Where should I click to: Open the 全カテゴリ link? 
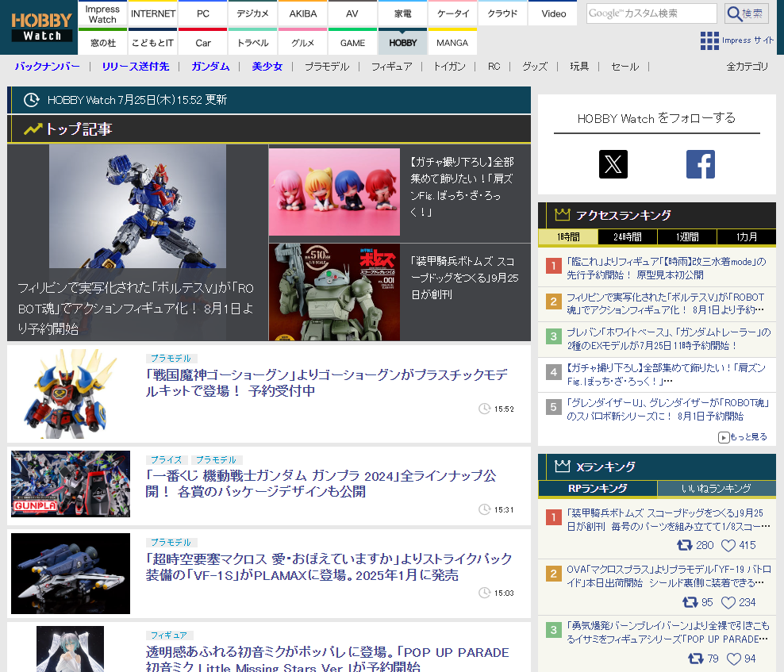click(x=747, y=67)
